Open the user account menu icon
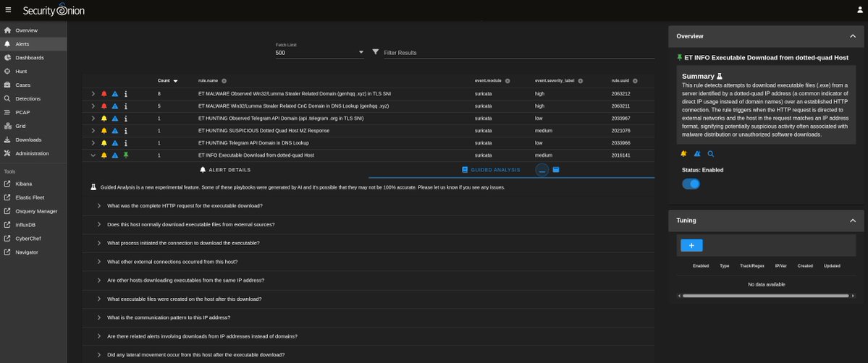 (860, 10)
